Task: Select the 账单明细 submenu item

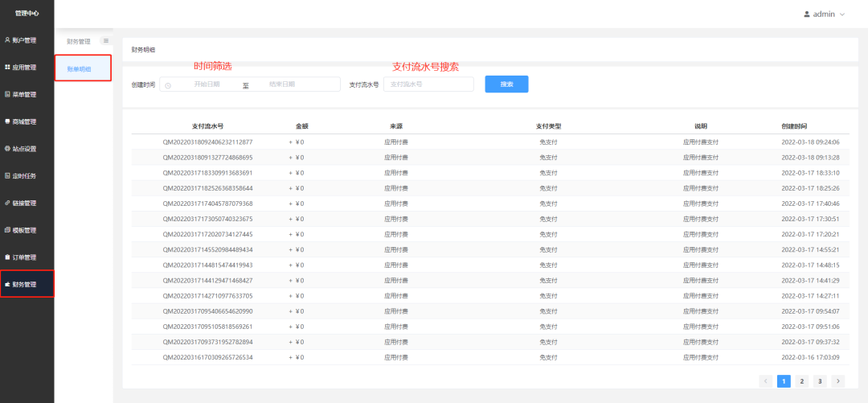Action: [x=79, y=69]
